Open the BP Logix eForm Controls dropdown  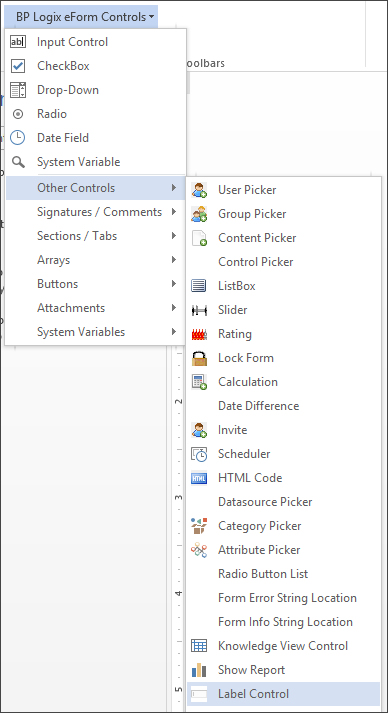[81, 17]
